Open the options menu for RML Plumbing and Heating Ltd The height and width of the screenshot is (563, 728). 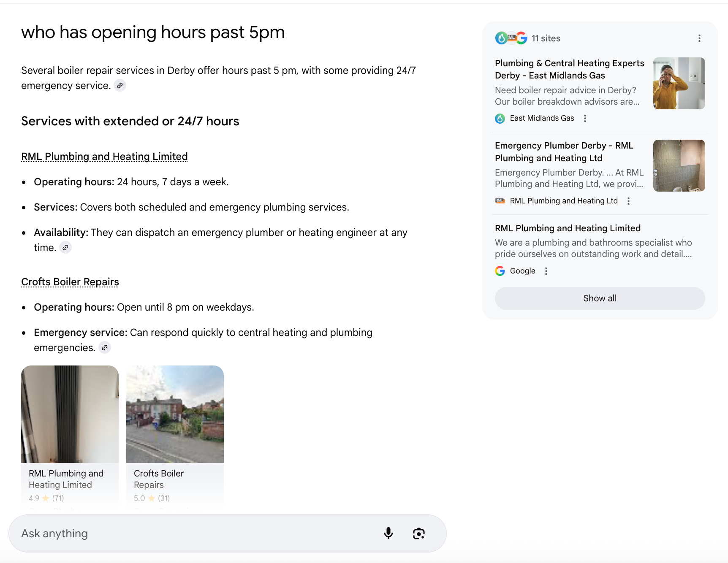pos(628,201)
